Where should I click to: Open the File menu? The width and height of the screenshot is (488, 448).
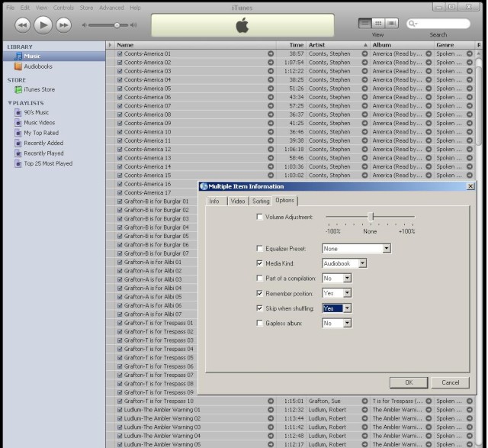[10, 8]
